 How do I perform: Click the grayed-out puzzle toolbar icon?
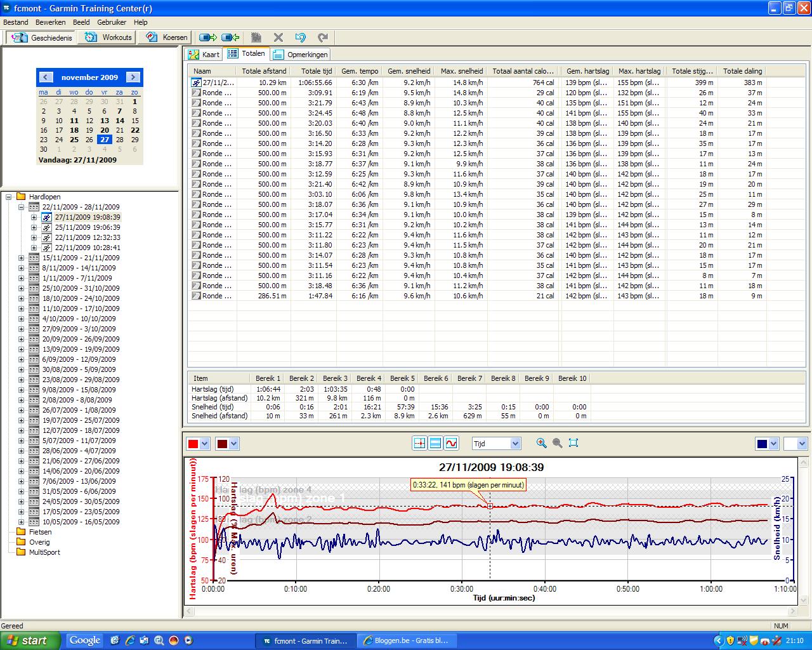(x=256, y=37)
